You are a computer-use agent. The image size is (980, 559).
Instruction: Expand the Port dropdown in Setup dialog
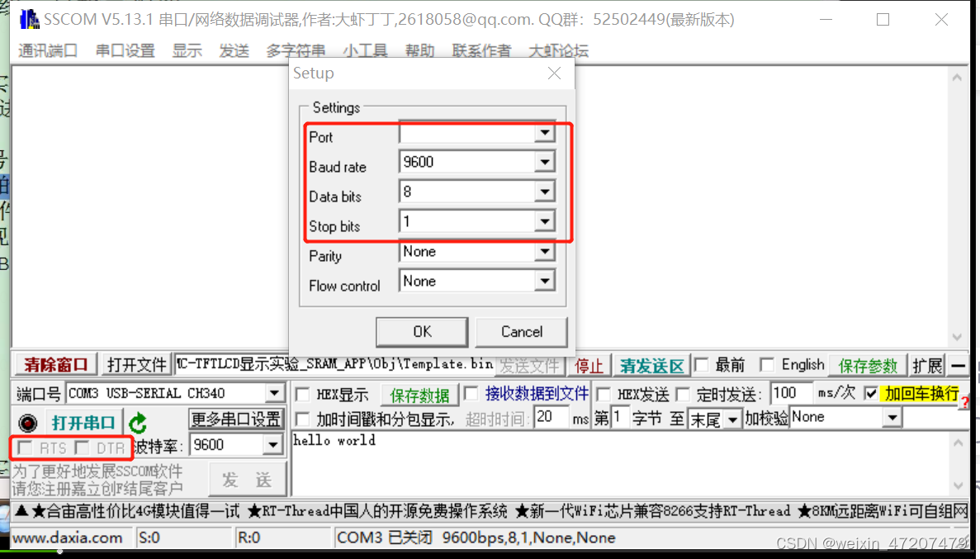coord(545,132)
